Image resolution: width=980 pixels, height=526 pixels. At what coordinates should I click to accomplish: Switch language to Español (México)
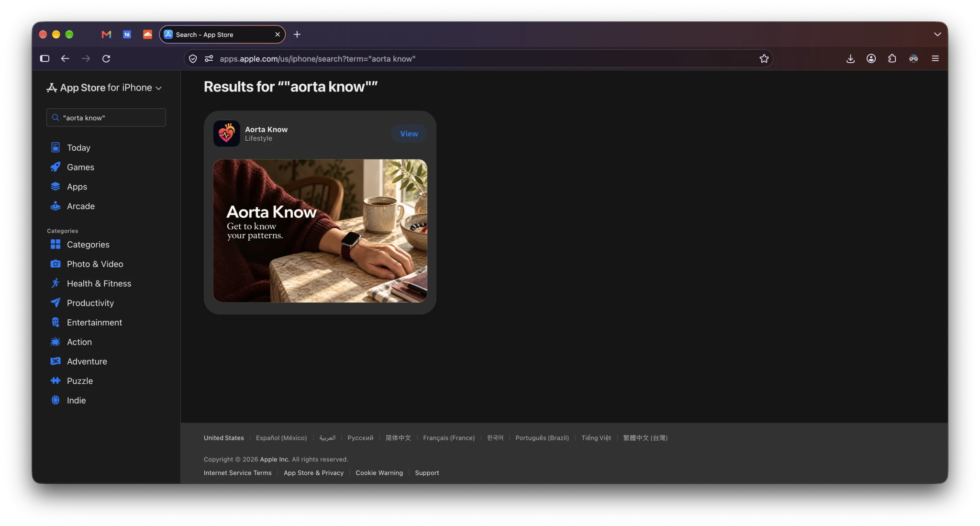[x=281, y=438]
